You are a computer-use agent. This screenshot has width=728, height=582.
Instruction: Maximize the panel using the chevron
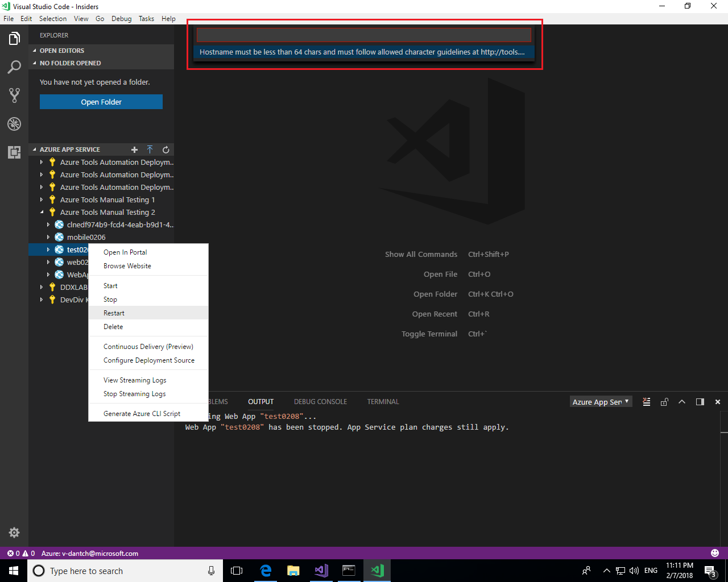coord(682,401)
